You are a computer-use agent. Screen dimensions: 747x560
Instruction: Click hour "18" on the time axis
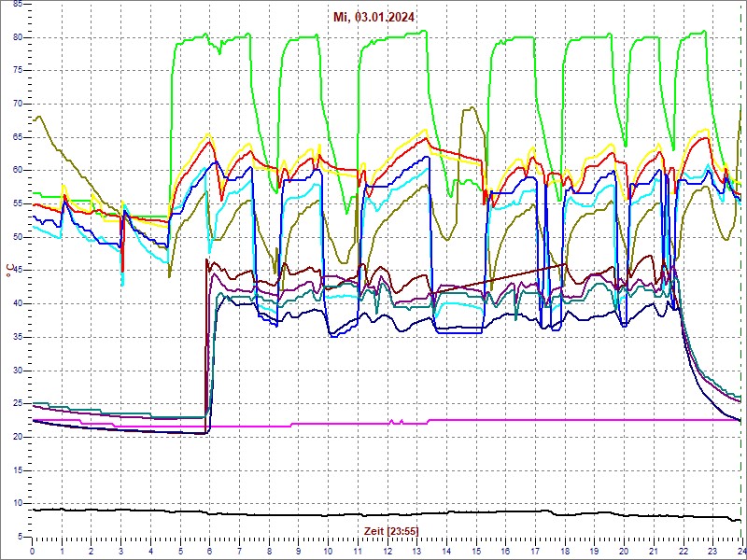(565, 549)
